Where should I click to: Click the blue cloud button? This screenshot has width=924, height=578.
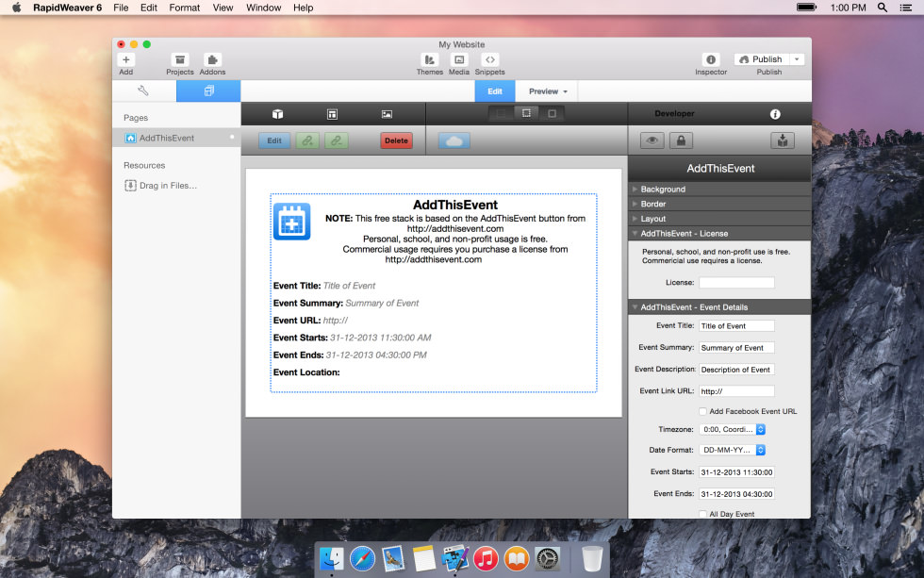454,140
